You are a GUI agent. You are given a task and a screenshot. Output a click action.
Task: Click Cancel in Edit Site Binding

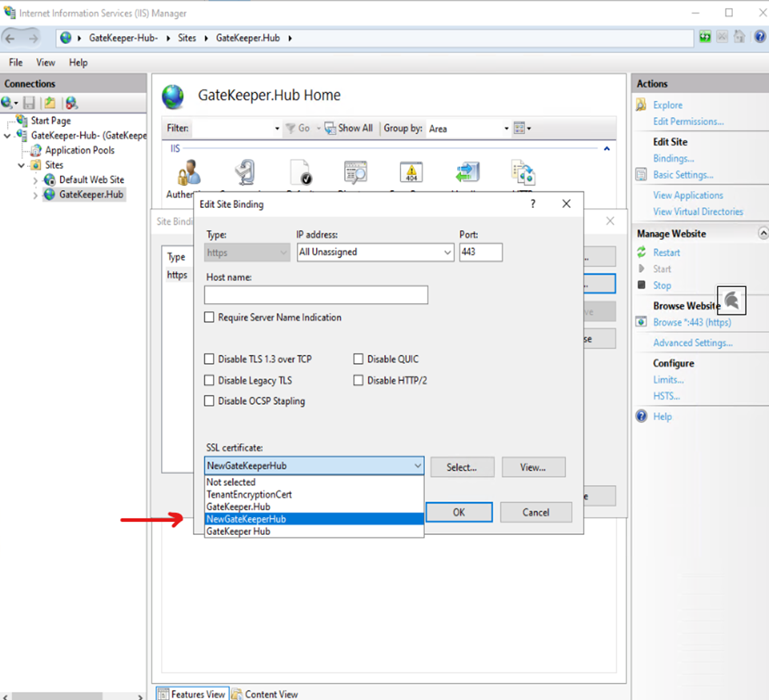coord(536,512)
